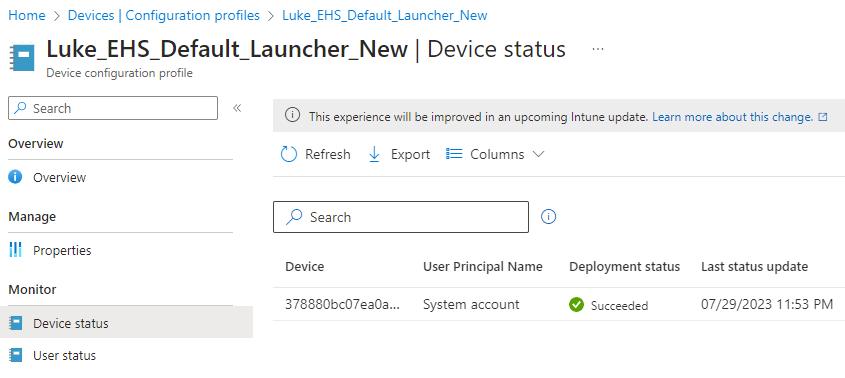Click the Overview section heading
The height and width of the screenshot is (378, 845).
(36, 143)
